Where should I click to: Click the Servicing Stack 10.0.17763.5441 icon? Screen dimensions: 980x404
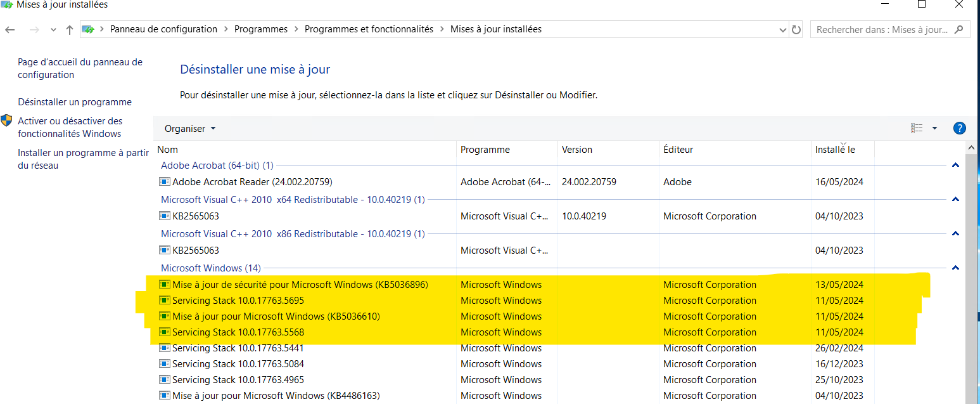(x=165, y=348)
